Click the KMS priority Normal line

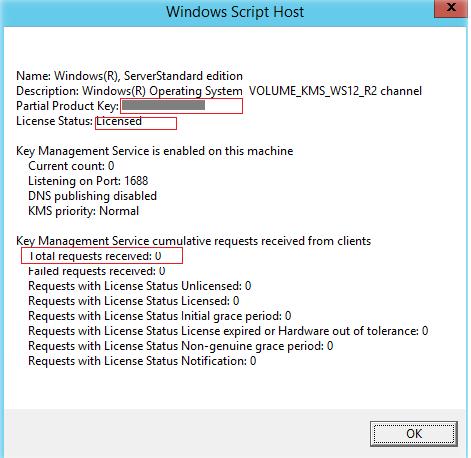click(83, 211)
